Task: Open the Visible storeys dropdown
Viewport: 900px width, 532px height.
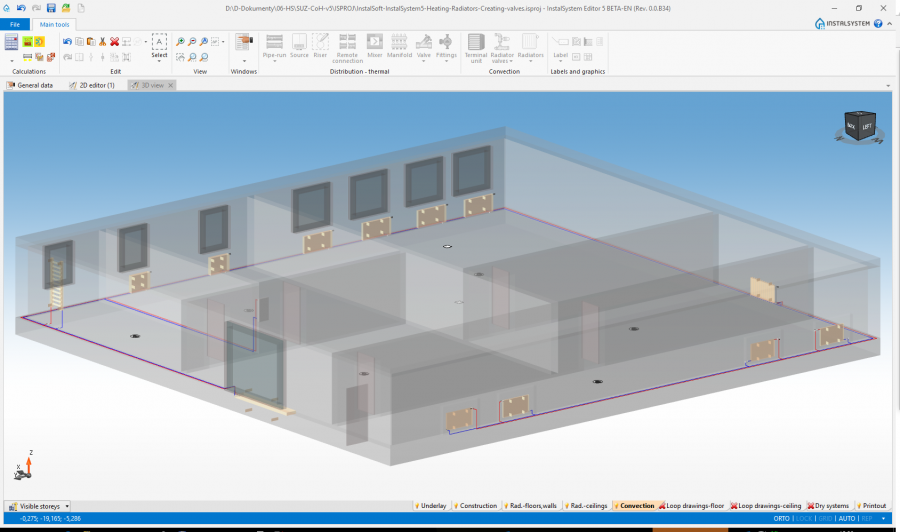Action: (x=40, y=506)
